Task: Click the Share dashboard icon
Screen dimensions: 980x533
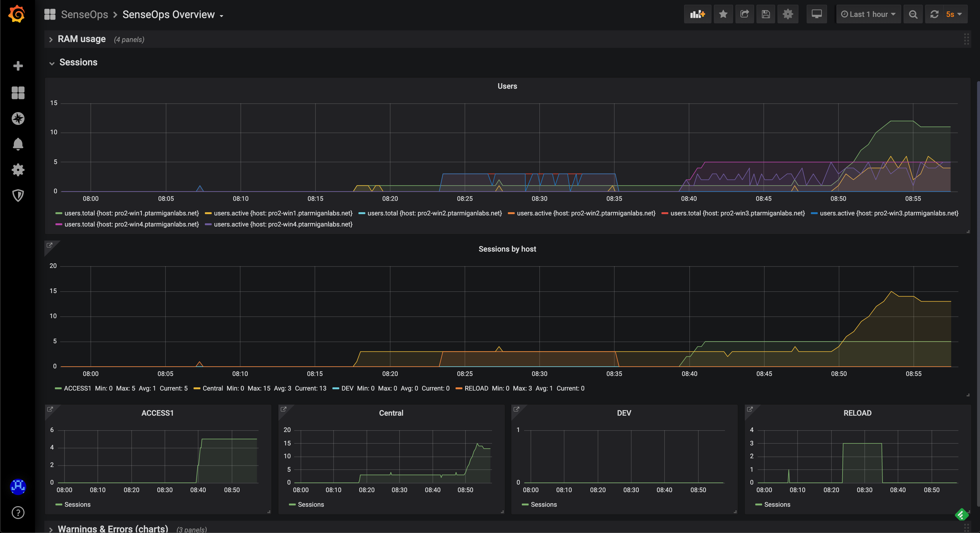Action: point(744,15)
